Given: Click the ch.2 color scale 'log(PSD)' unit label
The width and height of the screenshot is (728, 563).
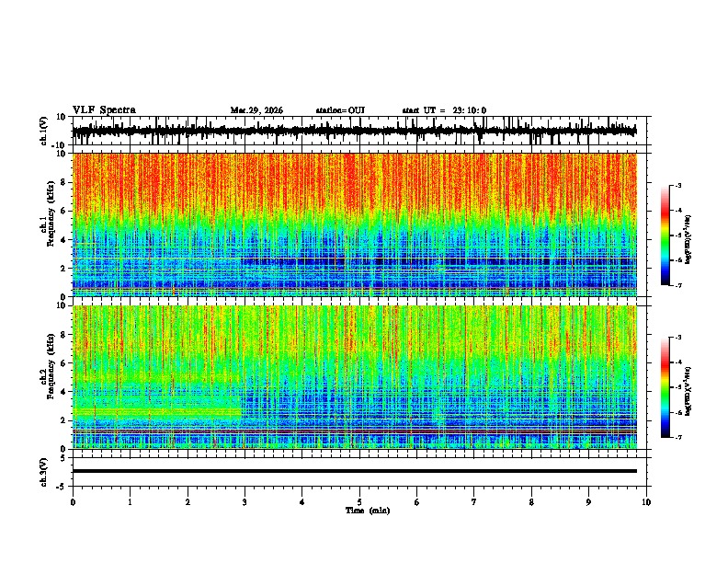Looking at the screenshot, I should 688,391.
